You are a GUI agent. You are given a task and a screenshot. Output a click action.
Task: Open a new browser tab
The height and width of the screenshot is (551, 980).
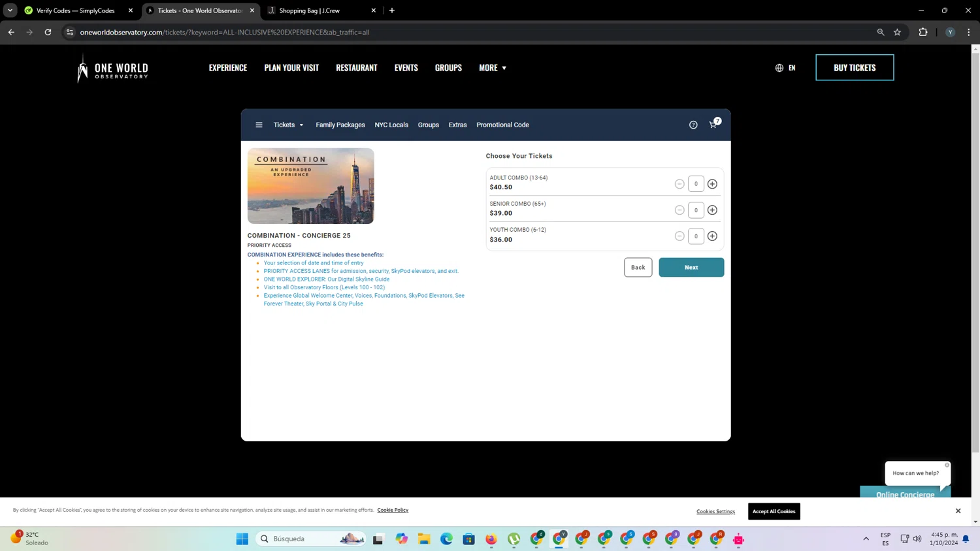(x=392, y=10)
